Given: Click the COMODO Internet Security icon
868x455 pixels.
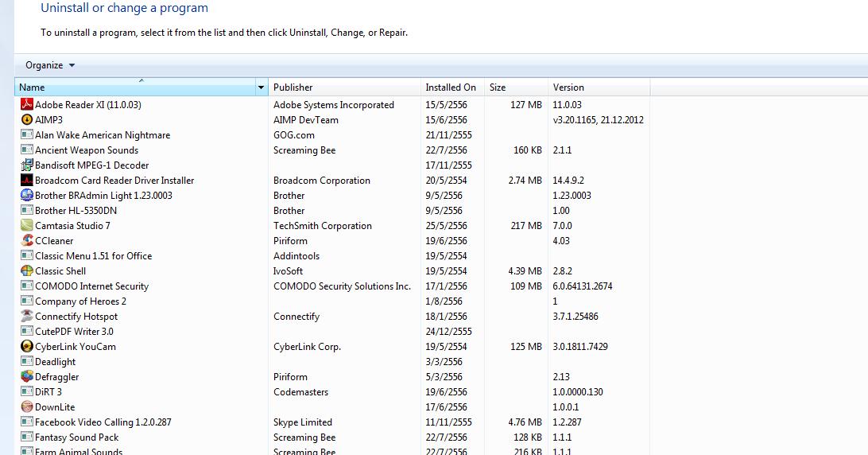Looking at the screenshot, I should tap(26, 286).
